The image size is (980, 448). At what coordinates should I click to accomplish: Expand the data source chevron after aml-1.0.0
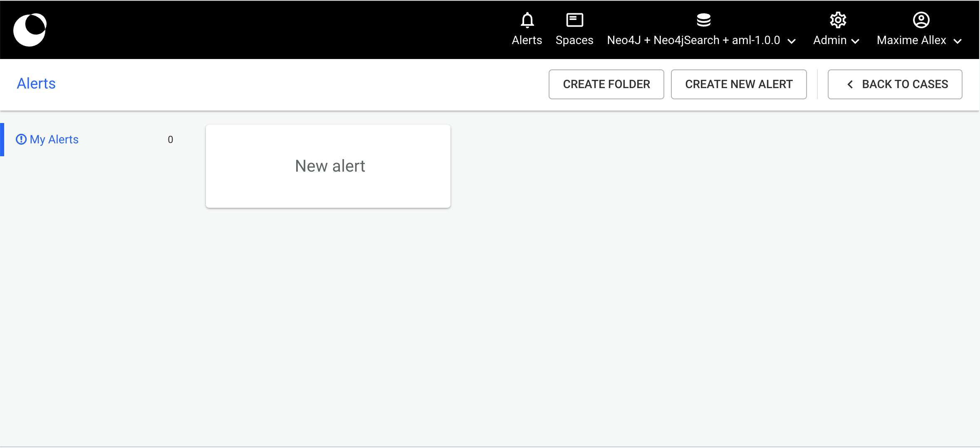pos(792,41)
